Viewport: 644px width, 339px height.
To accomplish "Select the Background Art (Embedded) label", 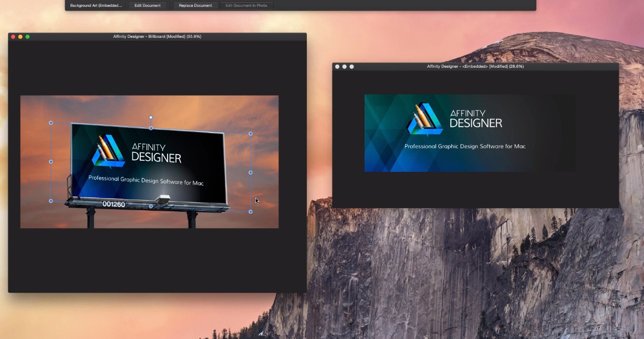I will pos(96,5).
